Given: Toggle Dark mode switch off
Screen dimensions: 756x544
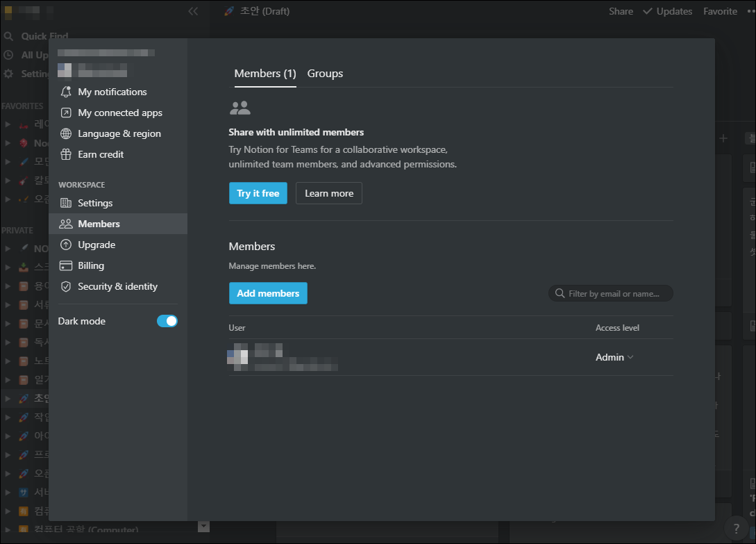Looking at the screenshot, I should 167,321.
